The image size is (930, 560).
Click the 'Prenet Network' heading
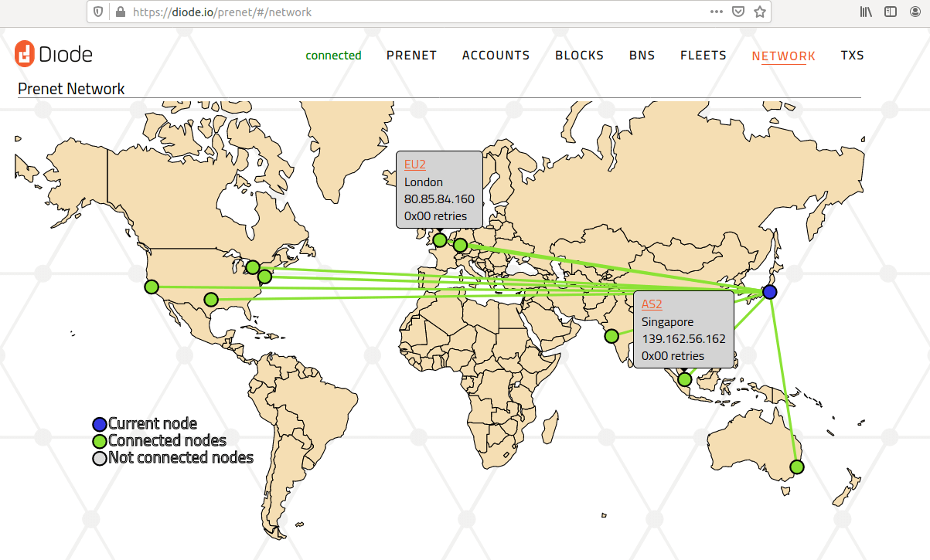pyautogui.click(x=71, y=89)
